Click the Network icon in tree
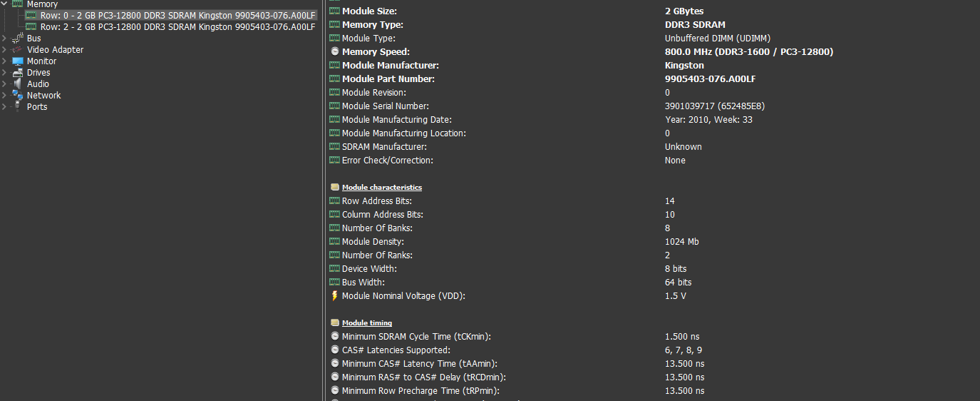Viewport: 980px width, 401px height. pyautogui.click(x=18, y=96)
